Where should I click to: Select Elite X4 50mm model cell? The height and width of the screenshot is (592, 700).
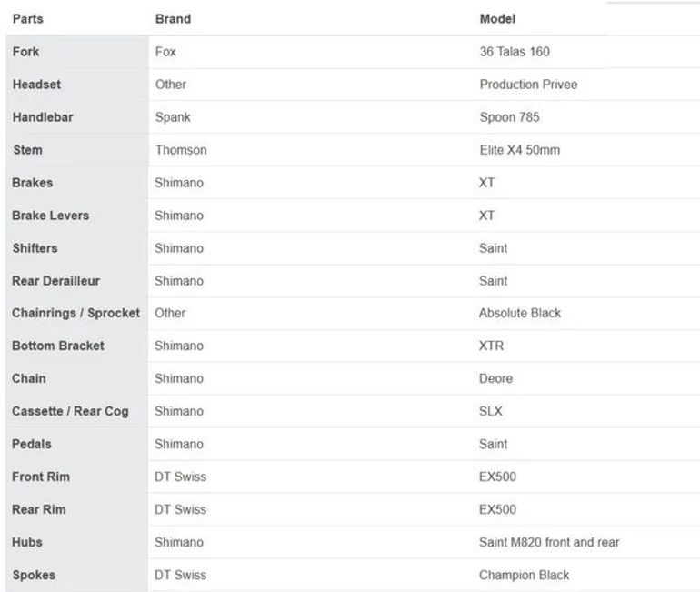pyautogui.click(x=520, y=150)
